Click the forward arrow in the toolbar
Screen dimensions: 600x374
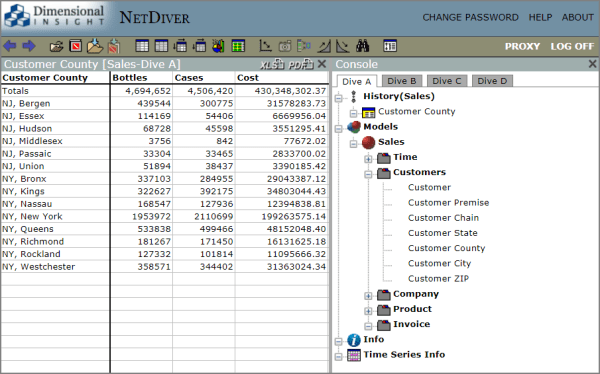29,46
